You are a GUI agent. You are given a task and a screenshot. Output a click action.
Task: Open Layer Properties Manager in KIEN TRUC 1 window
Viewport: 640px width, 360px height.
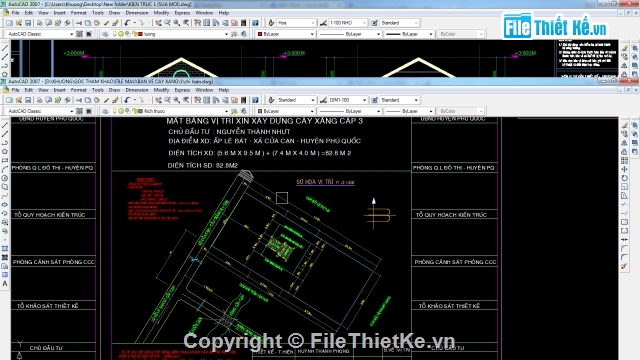coord(105,34)
